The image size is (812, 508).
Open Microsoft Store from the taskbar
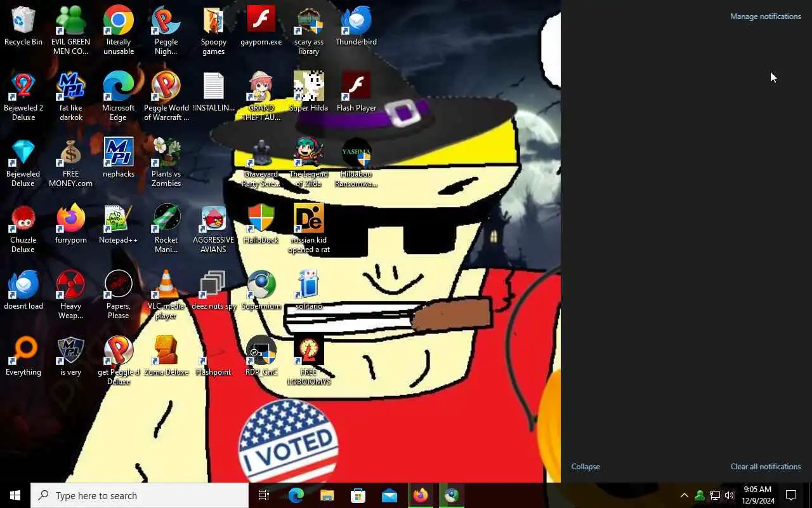tap(358, 495)
